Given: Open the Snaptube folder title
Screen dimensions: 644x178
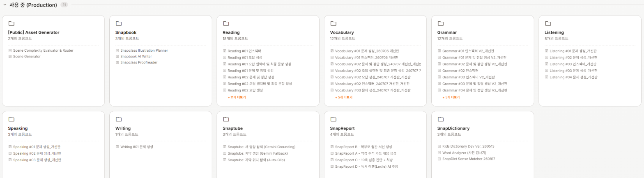Looking at the screenshot, I should 233,128.
